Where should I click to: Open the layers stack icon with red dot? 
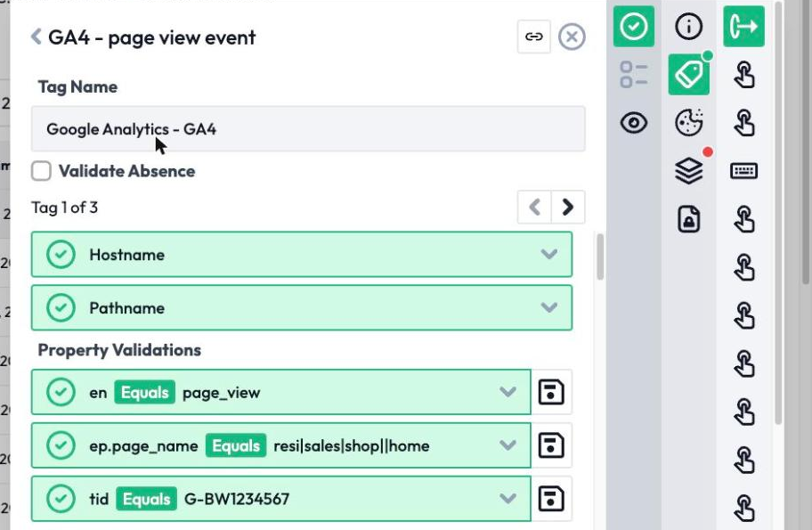coord(689,171)
